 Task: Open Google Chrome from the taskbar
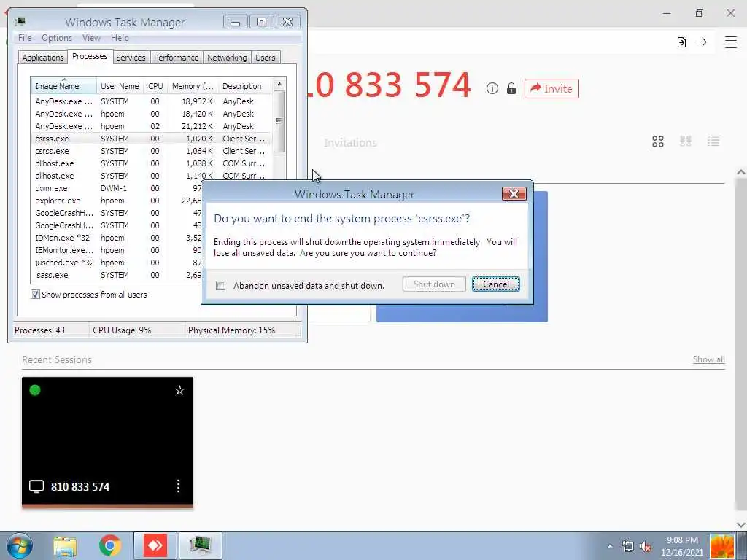[x=110, y=545]
